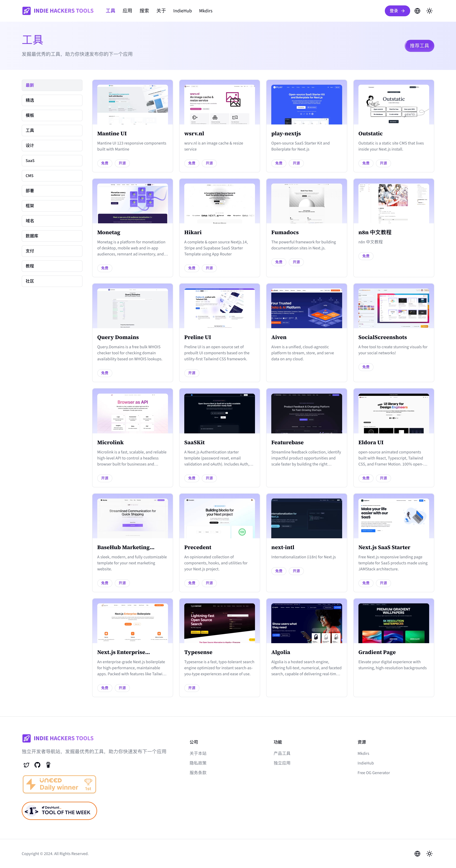Click the coffee cup icon in footer

[48, 765]
